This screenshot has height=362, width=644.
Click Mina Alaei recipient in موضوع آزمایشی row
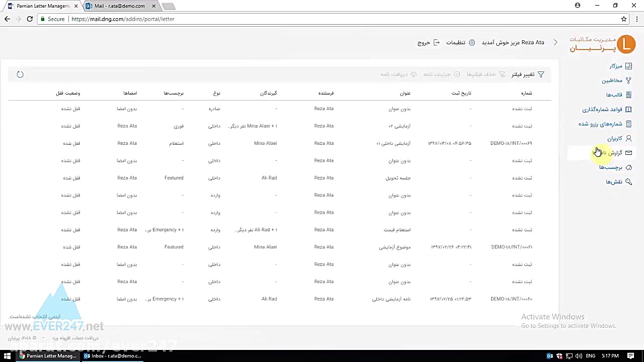pos(266,247)
